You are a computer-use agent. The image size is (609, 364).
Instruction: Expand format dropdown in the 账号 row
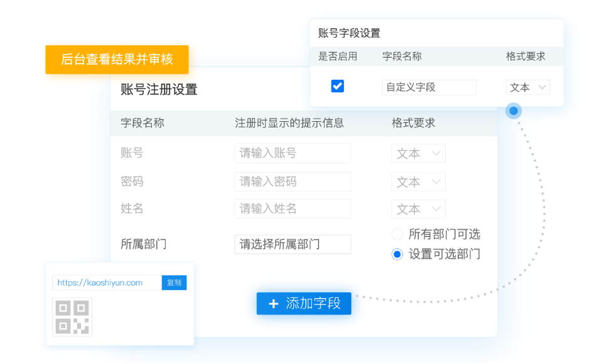point(418,154)
